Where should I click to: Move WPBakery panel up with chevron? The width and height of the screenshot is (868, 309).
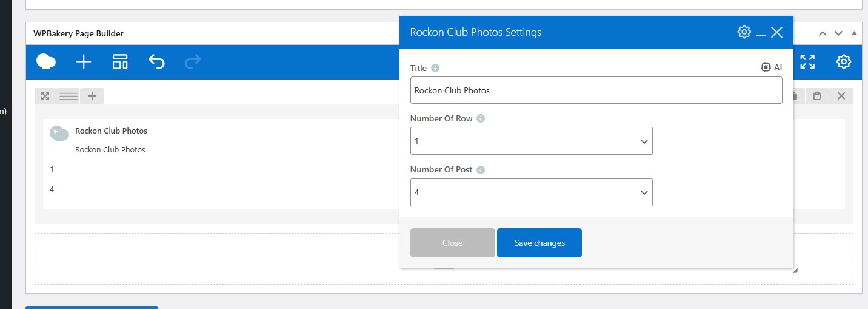(823, 33)
